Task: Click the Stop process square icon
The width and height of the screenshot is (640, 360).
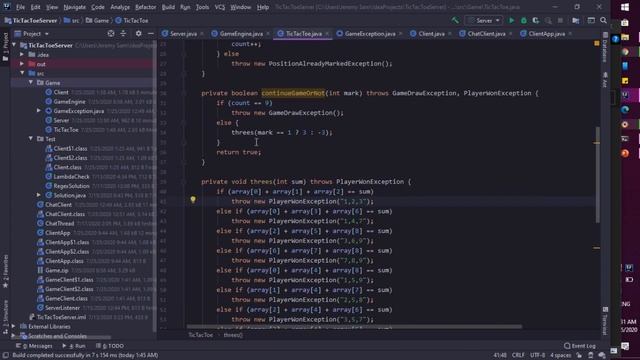Action: [560, 20]
